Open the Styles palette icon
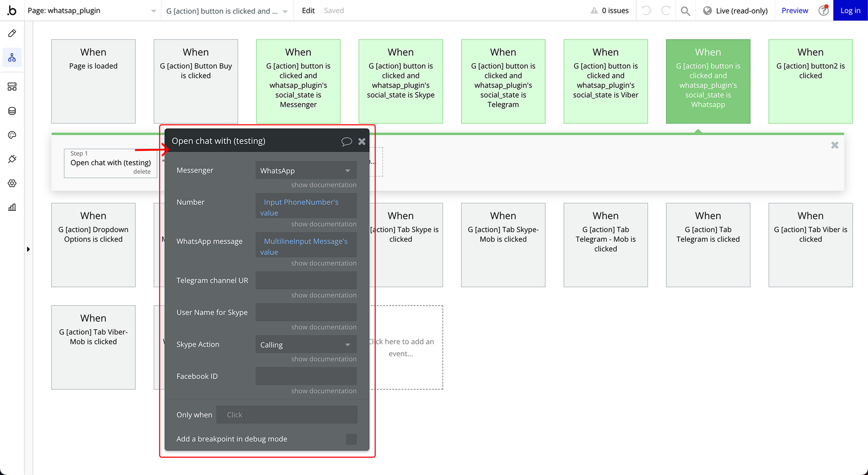 12,135
